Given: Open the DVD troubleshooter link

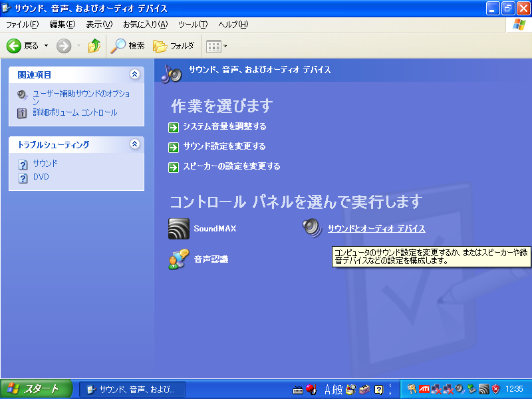Looking at the screenshot, I should tap(41, 177).
